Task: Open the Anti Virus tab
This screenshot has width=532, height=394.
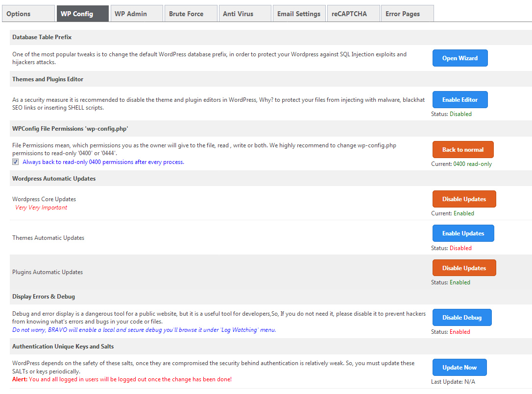Action: pos(245,14)
